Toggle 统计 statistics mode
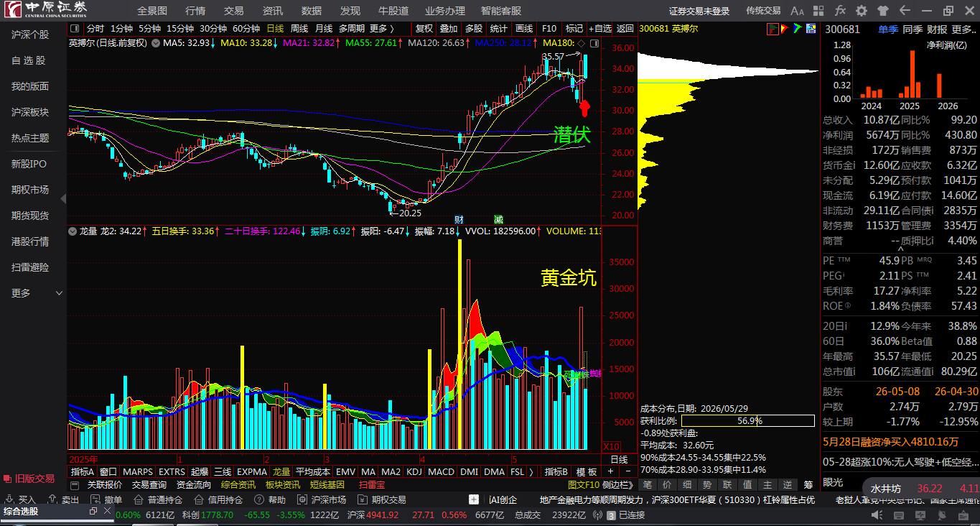This screenshot has height=526, width=980. coord(499,29)
